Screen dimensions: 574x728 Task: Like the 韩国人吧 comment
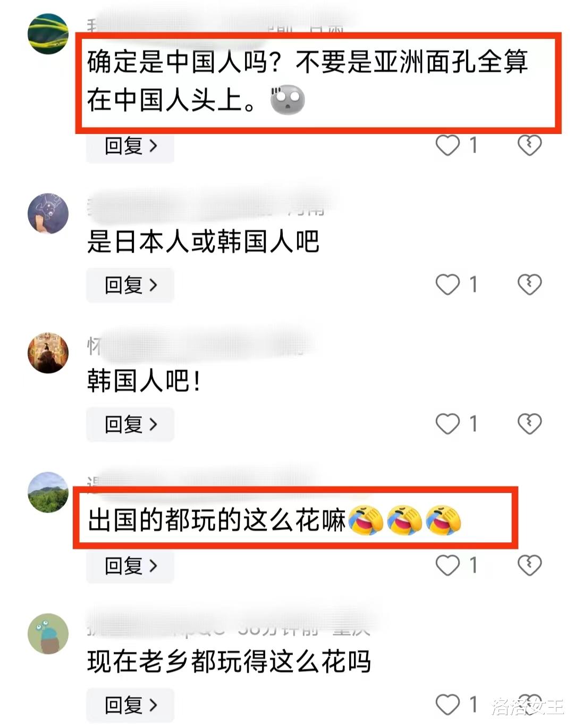click(448, 424)
